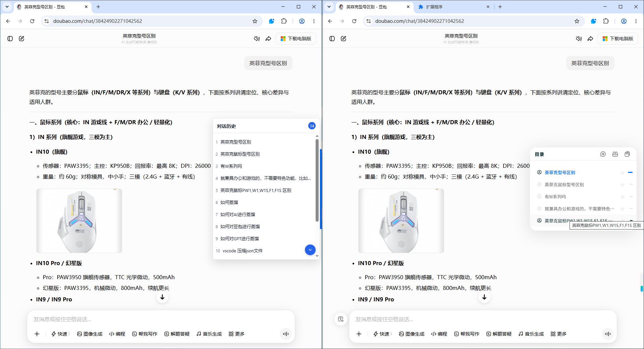Select history item 7 如何对AI进行蒸馏
This screenshot has width=644, height=349.
[x=263, y=214]
